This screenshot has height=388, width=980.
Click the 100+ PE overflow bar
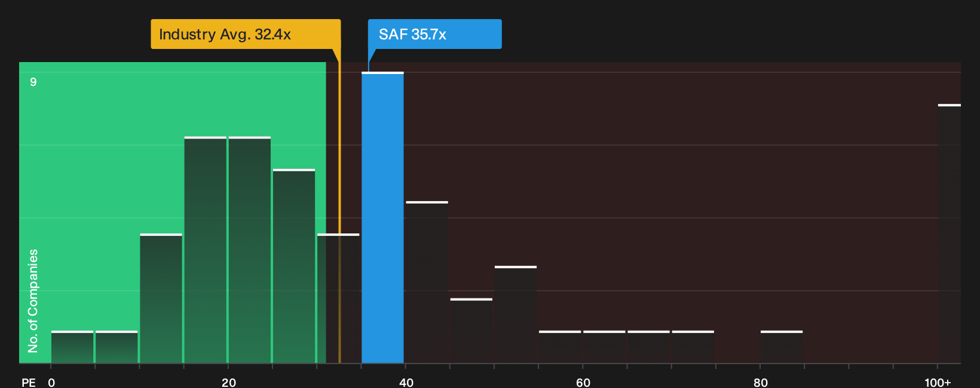pos(949,233)
